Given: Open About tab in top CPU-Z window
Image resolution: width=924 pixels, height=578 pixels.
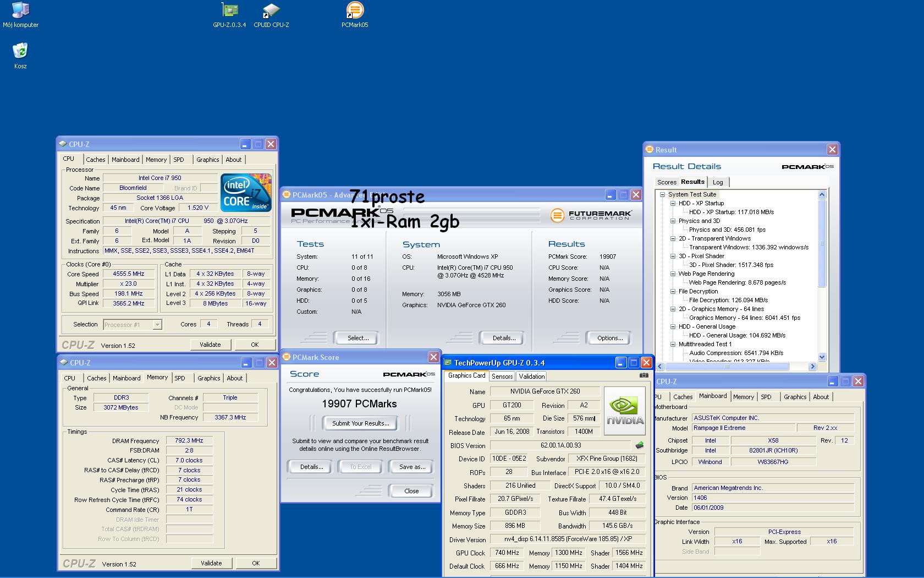Looking at the screenshot, I should (234, 160).
